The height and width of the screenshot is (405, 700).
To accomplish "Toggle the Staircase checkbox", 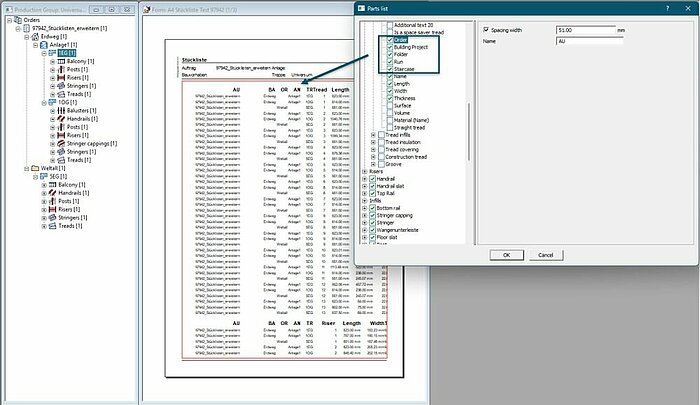I will pyautogui.click(x=390, y=69).
